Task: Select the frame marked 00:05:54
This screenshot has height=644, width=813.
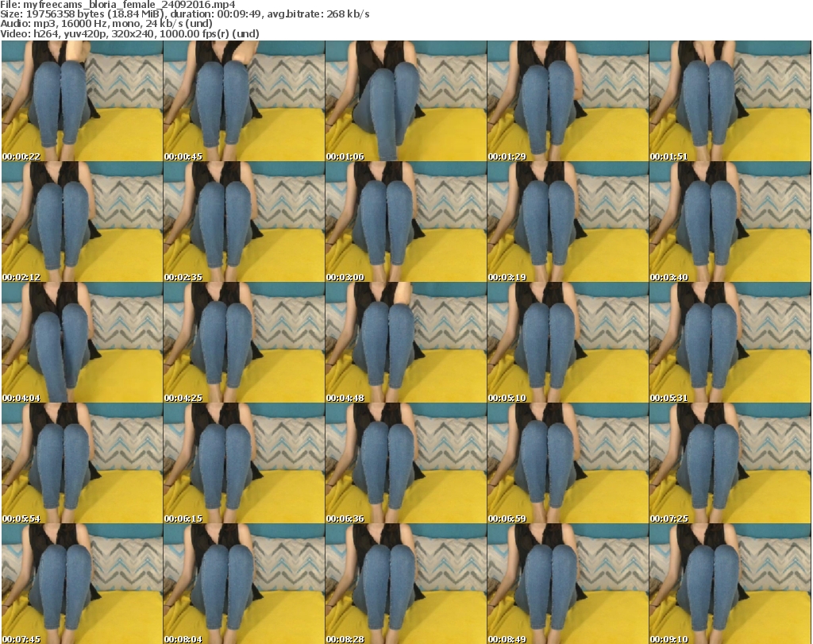Action: (82, 463)
